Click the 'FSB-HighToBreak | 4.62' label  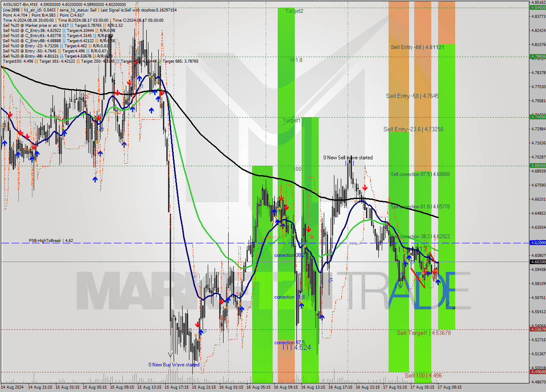[51, 241]
